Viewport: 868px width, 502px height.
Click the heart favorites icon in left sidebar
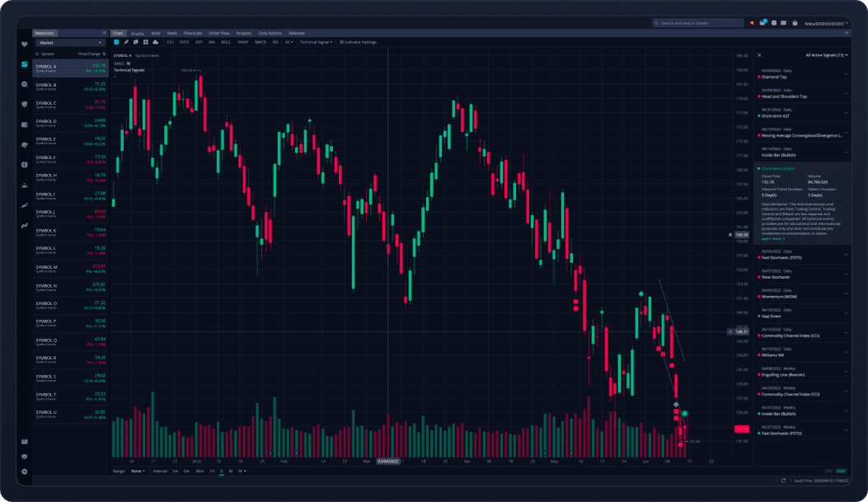(25, 45)
